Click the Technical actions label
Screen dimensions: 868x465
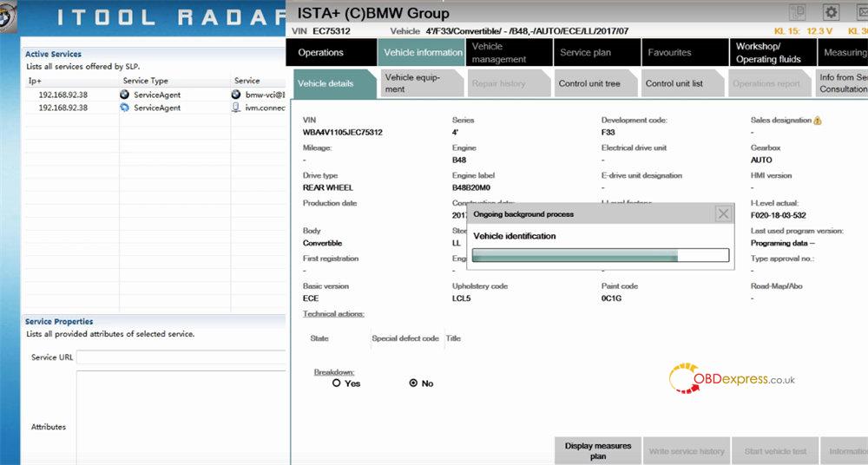coord(333,314)
